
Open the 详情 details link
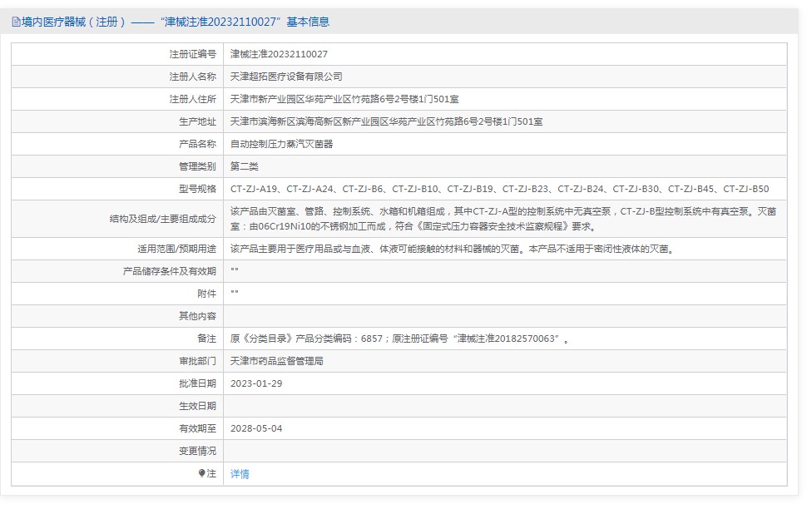click(240, 474)
